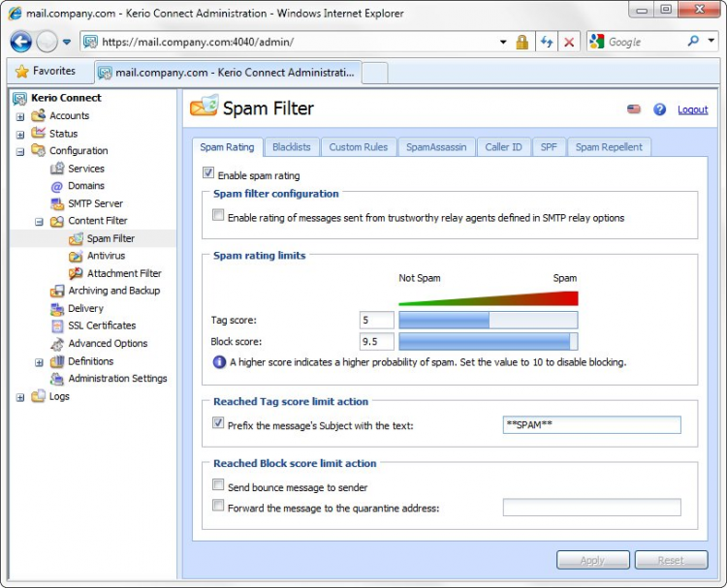Click the Services icon
The image size is (727, 588).
coord(56,169)
